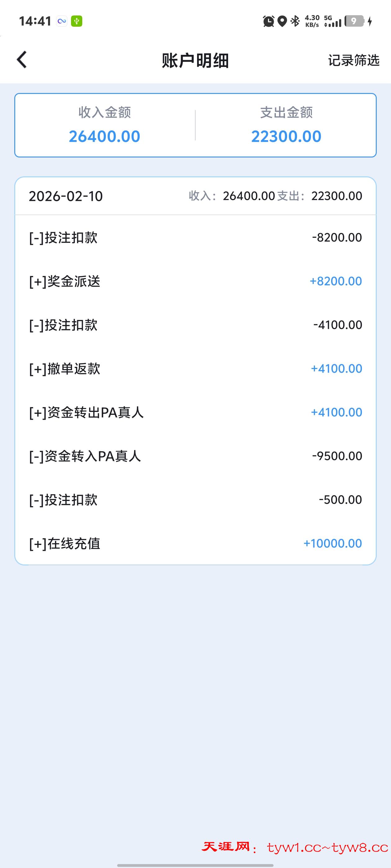Open the 2026-02-10 date header row
The height and width of the screenshot is (868, 391).
195,196
